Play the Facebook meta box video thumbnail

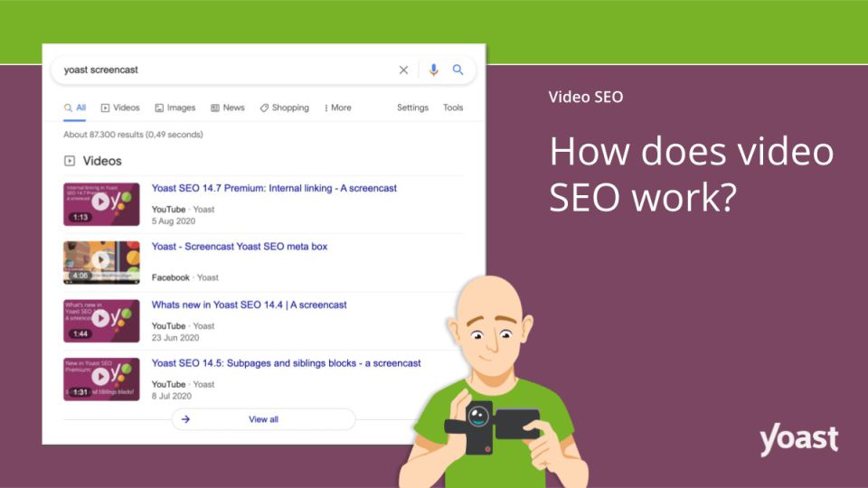(x=101, y=262)
